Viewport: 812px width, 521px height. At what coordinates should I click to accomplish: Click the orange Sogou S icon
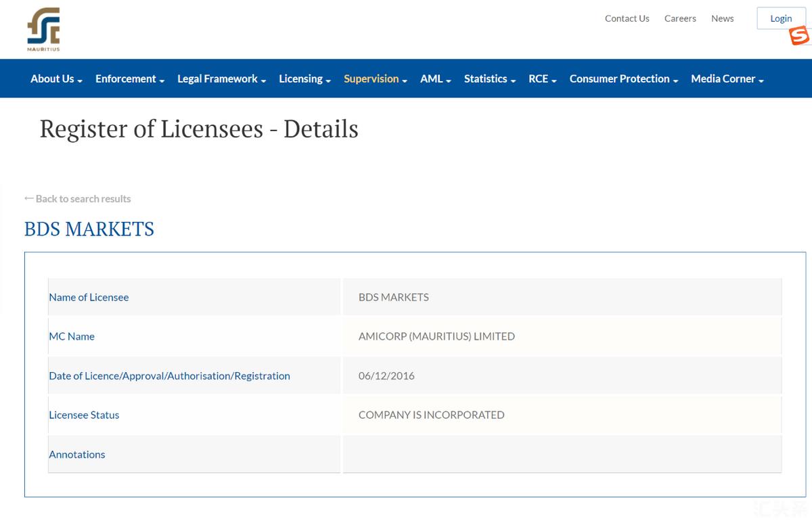[799, 36]
